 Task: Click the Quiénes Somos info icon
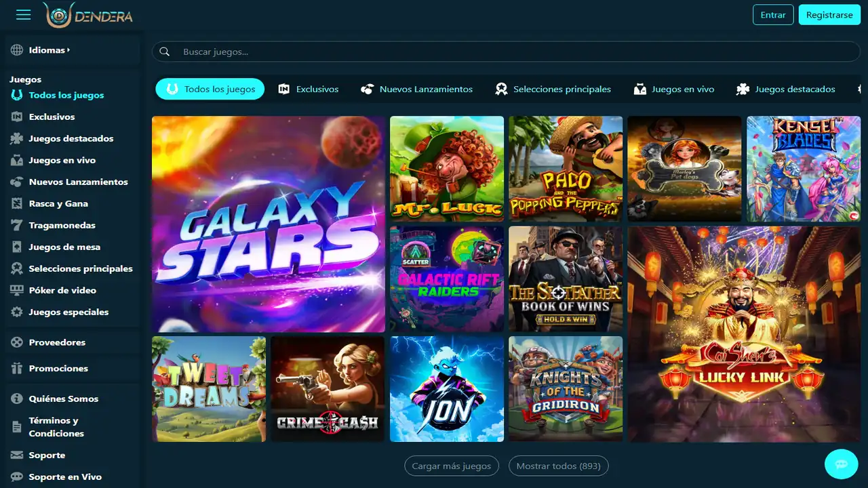pos(17,399)
